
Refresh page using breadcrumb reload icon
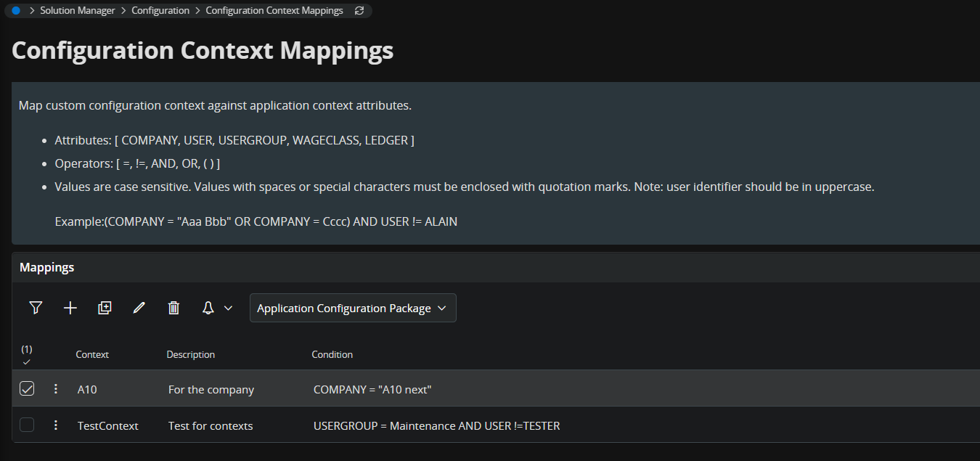coord(359,11)
